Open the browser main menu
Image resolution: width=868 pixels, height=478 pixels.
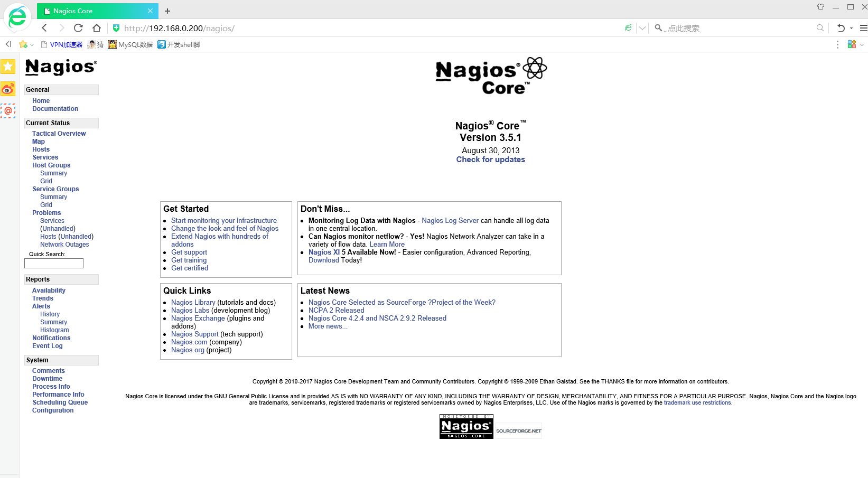tap(863, 28)
